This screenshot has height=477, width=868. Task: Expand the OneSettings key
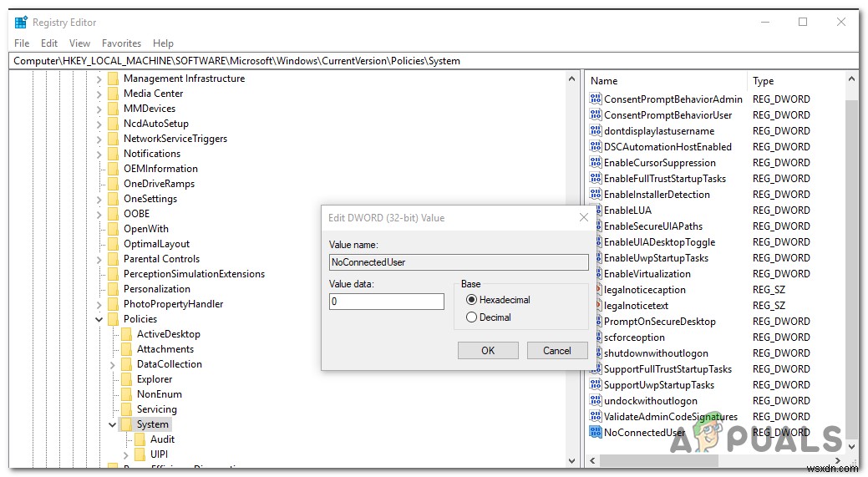tap(99, 199)
